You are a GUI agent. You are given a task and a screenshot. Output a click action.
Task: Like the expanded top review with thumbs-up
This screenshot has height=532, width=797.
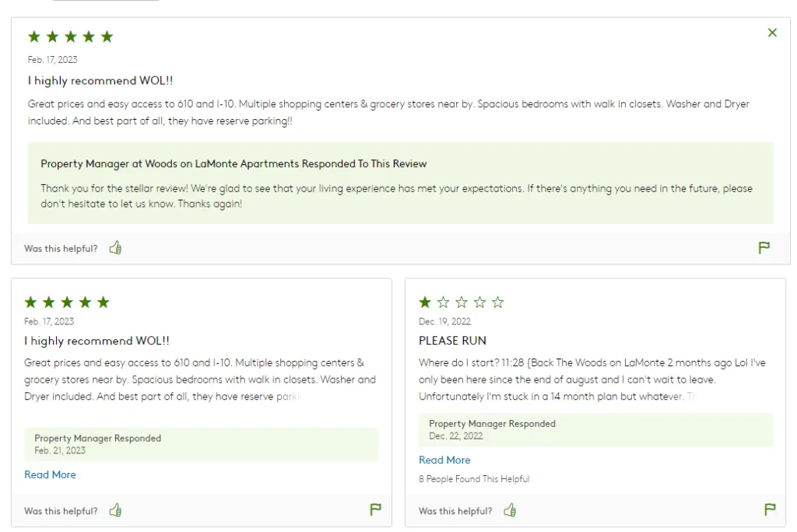pos(116,248)
